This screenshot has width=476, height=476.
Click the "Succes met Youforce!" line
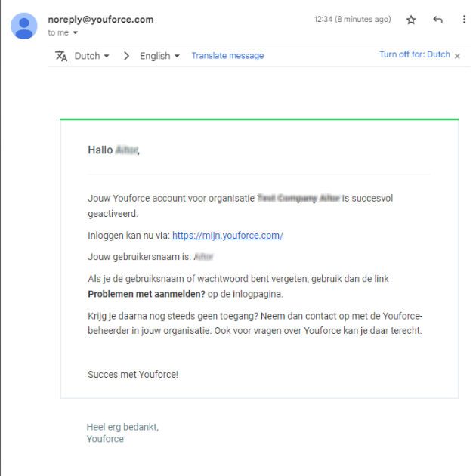pyautogui.click(x=133, y=374)
